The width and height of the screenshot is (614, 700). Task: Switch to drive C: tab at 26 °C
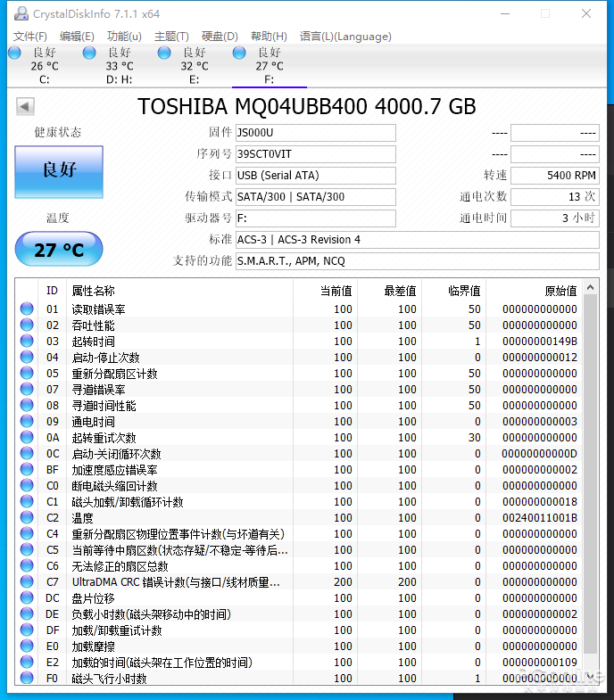[45, 66]
